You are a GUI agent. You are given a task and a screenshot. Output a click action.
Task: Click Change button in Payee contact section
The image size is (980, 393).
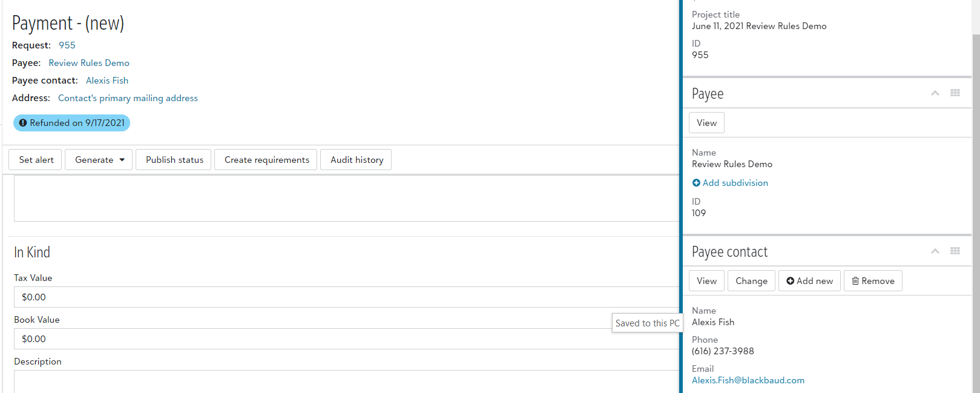tap(751, 281)
